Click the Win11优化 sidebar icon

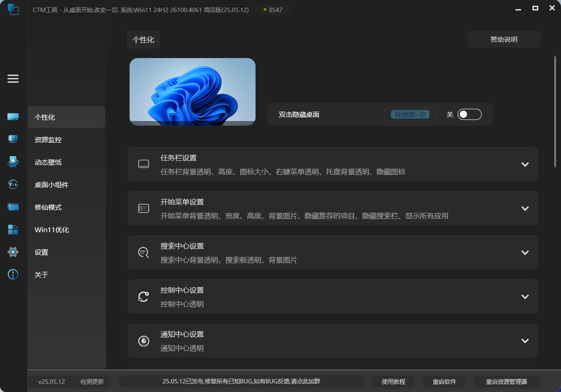tap(13, 230)
